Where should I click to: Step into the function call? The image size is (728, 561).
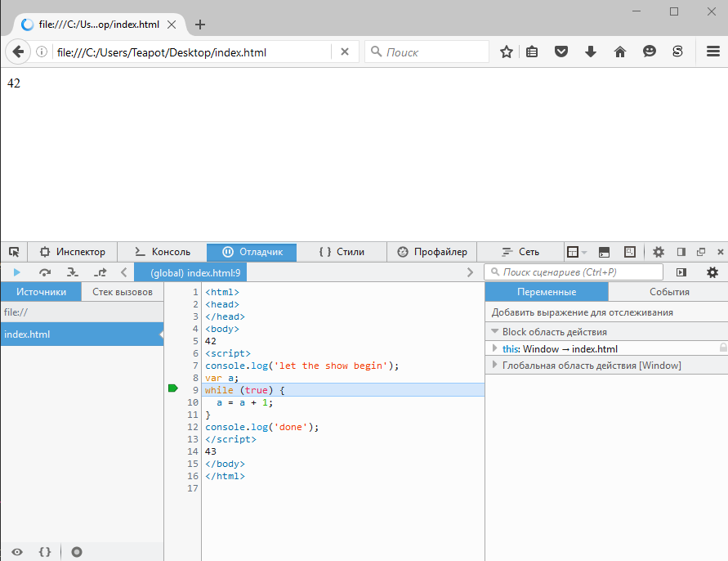[x=72, y=272]
